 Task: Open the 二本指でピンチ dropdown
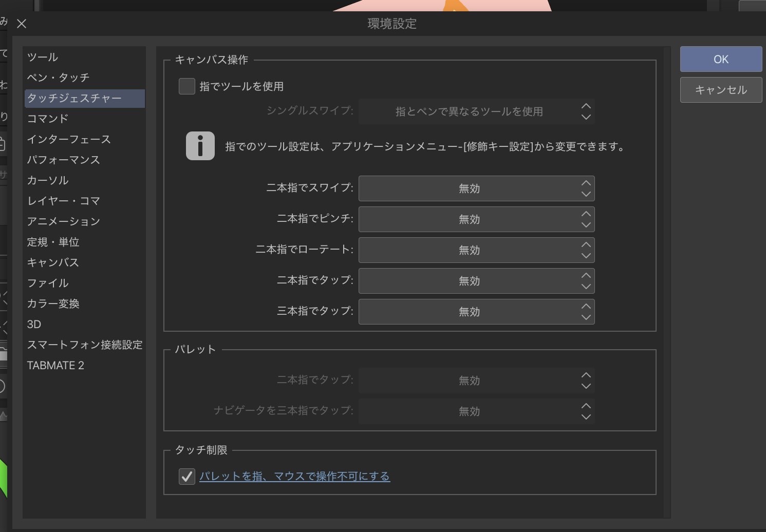tap(476, 219)
